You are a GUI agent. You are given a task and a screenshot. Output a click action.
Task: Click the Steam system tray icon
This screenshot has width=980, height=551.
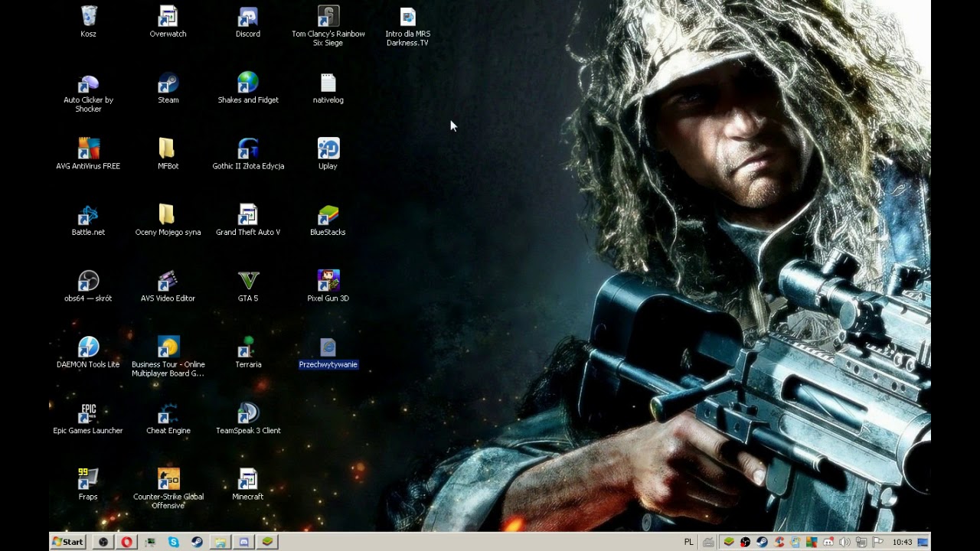(762, 542)
